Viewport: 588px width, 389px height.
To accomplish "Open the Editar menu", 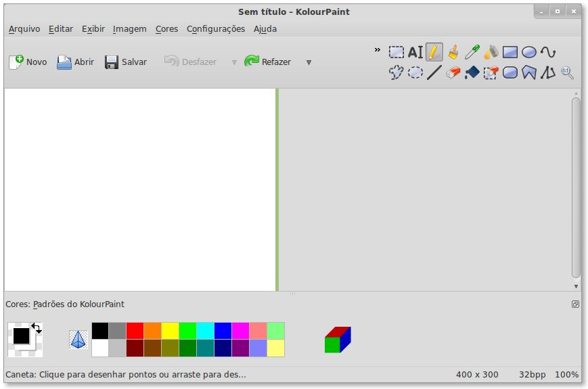I will tap(61, 29).
